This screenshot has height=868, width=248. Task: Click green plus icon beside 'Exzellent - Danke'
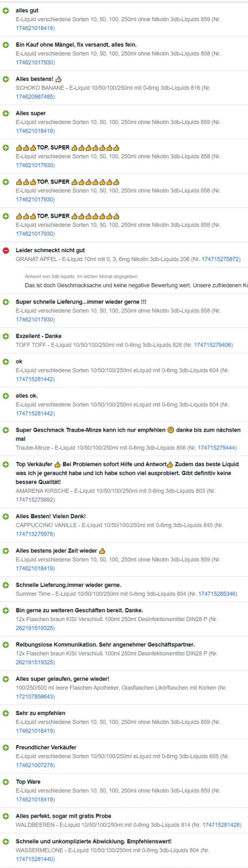[6, 336]
